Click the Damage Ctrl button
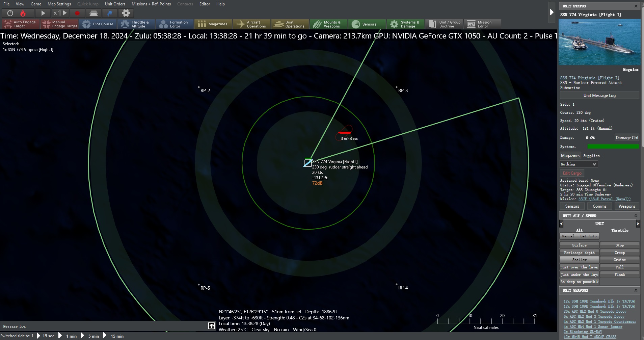 (x=627, y=137)
